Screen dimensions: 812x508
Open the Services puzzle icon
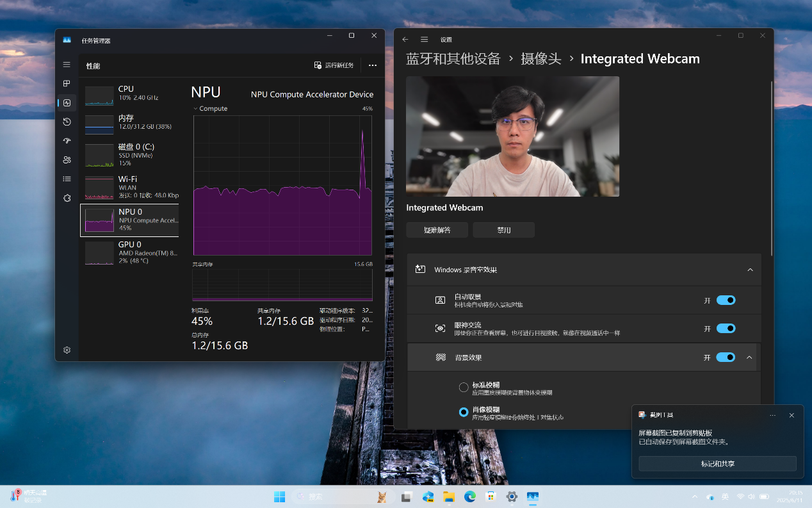click(x=67, y=198)
